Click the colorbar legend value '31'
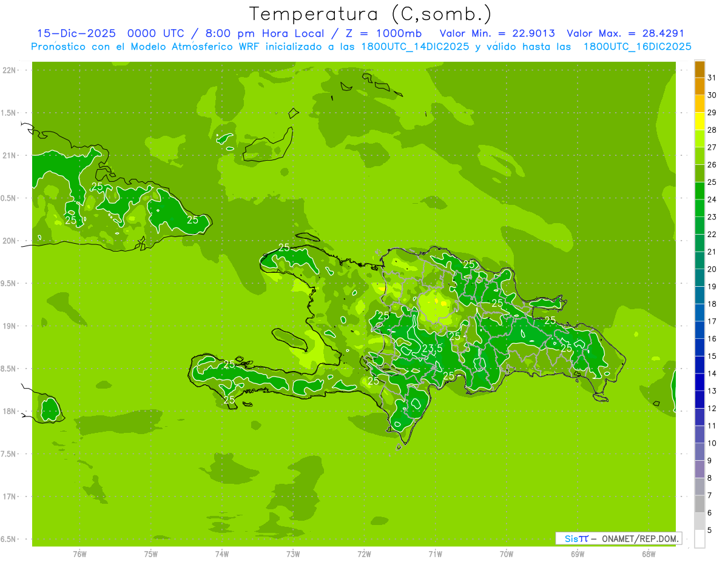This screenshot has height=562, width=728. tap(712, 78)
